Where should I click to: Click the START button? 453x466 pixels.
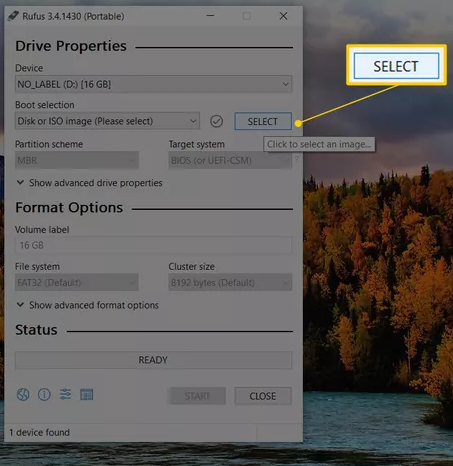tap(197, 396)
